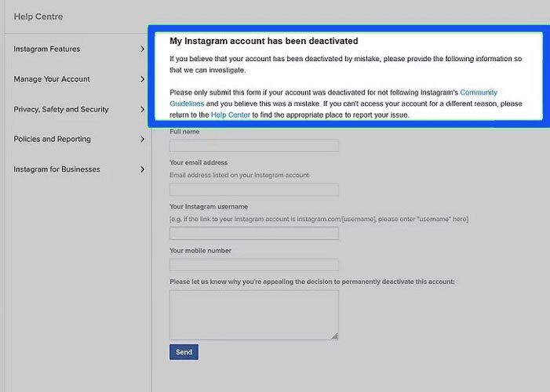550x392 pixels.
Task: Select Instagram for Businesses in the sidebar
Action: [56, 169]
